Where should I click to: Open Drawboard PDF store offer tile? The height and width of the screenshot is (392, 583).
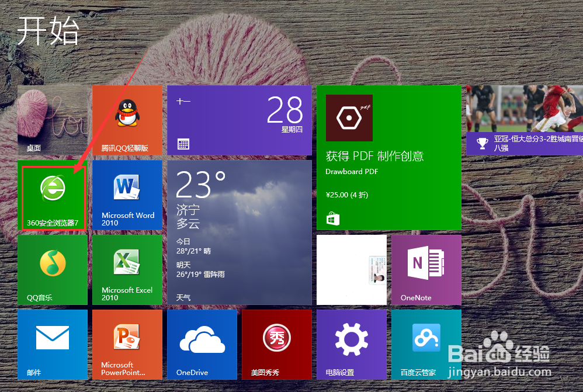389,158
